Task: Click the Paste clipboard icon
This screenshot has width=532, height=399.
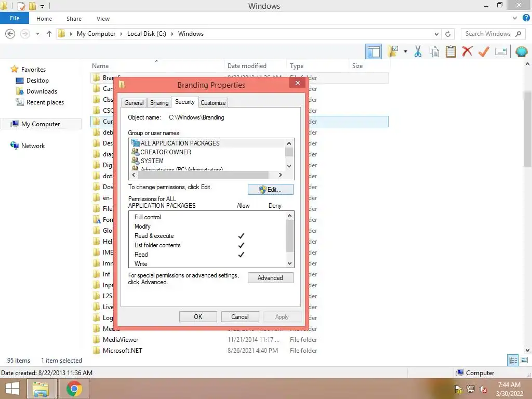Action: pos(450,51)
